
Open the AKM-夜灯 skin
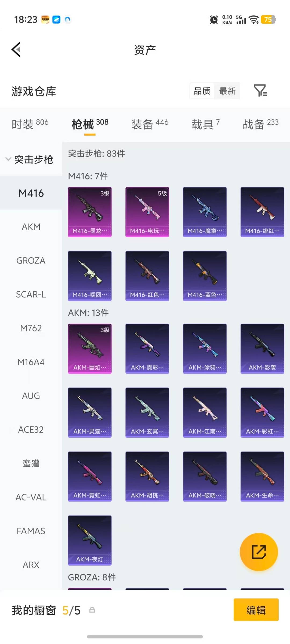pyautogui.click(x=90, y=540)
